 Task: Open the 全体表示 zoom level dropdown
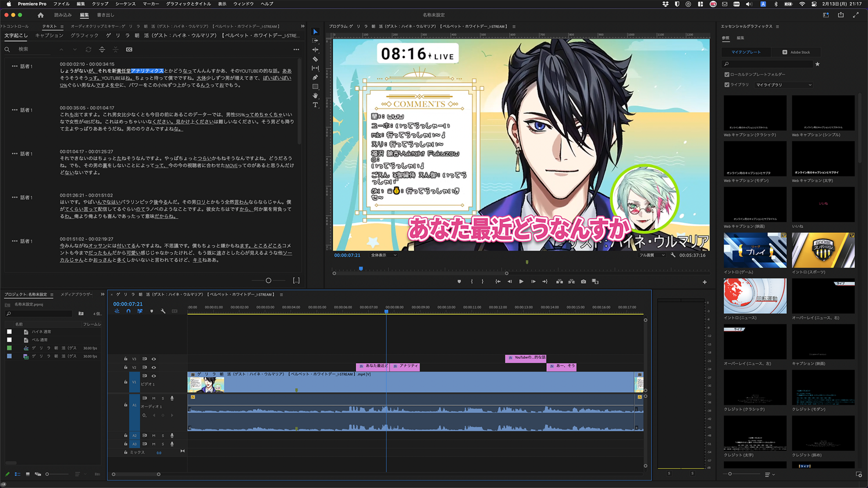coord(383,255)
